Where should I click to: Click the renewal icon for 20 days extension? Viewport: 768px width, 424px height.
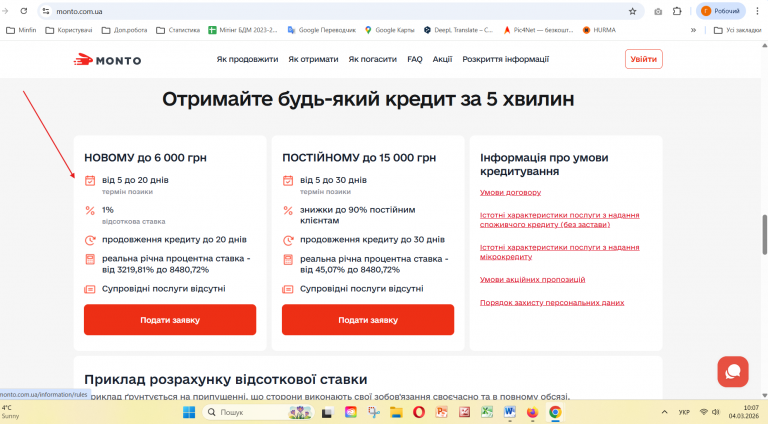tap(90, 240)
